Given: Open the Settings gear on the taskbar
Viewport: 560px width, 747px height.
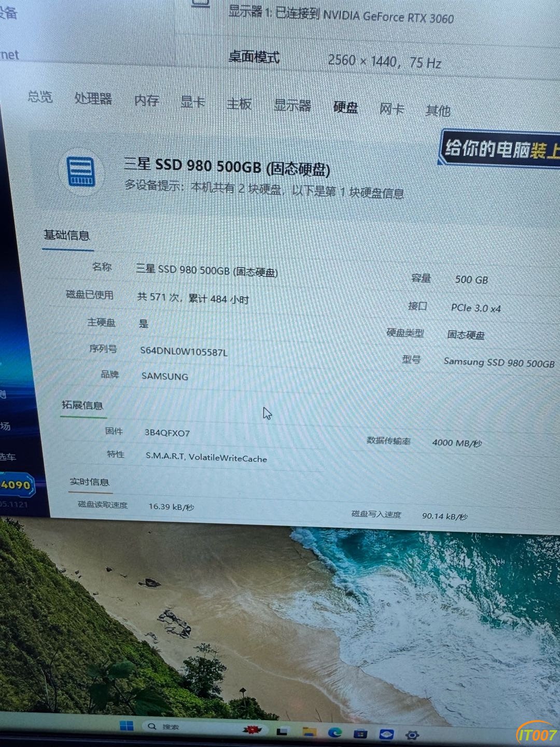Looking at the screenshot, I should 412,735.
